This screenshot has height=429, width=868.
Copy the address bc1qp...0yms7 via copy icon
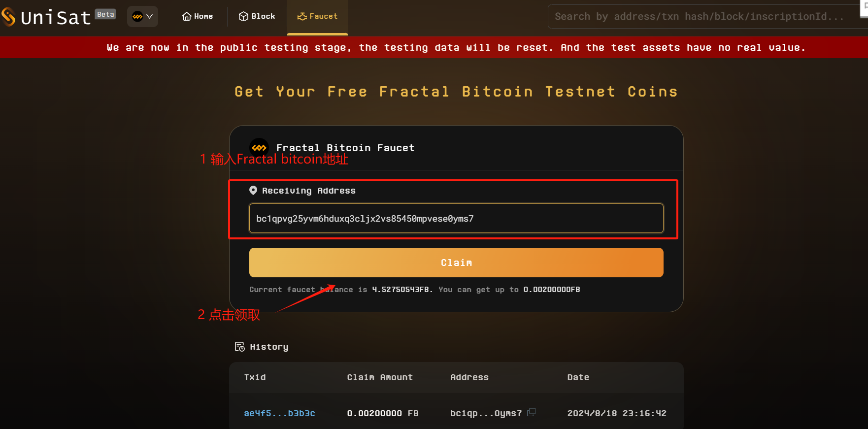(531, 412)
